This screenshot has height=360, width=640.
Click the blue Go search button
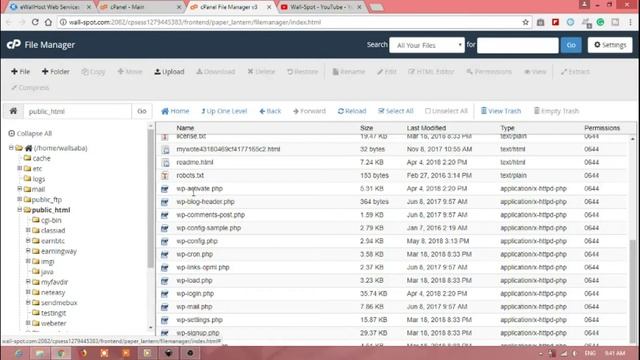coord(571,45)
